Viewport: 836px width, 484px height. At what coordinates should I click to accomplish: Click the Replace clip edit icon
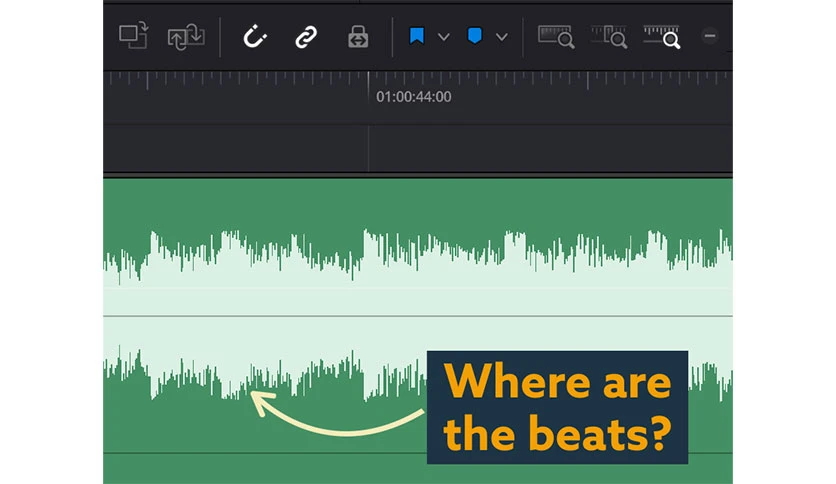click(133, 35)
